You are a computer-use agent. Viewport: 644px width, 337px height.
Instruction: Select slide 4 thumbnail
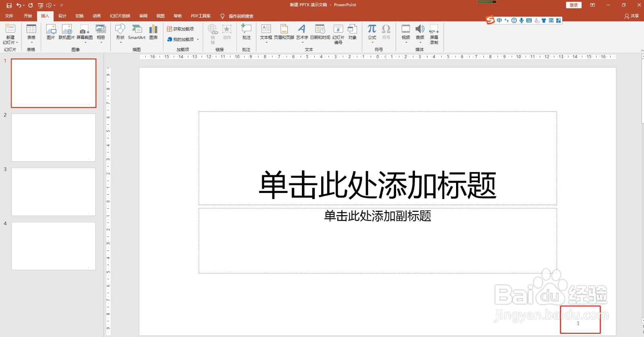[54, 246]
